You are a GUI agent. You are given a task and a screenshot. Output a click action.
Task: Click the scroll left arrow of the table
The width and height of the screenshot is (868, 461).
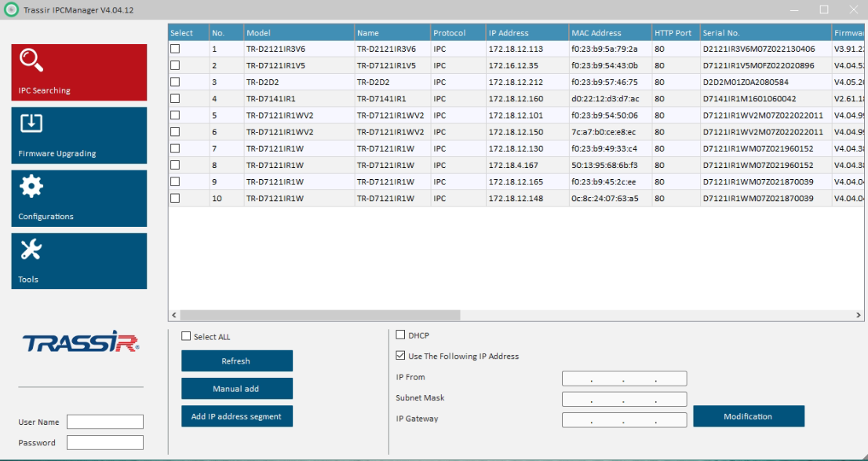174,315
